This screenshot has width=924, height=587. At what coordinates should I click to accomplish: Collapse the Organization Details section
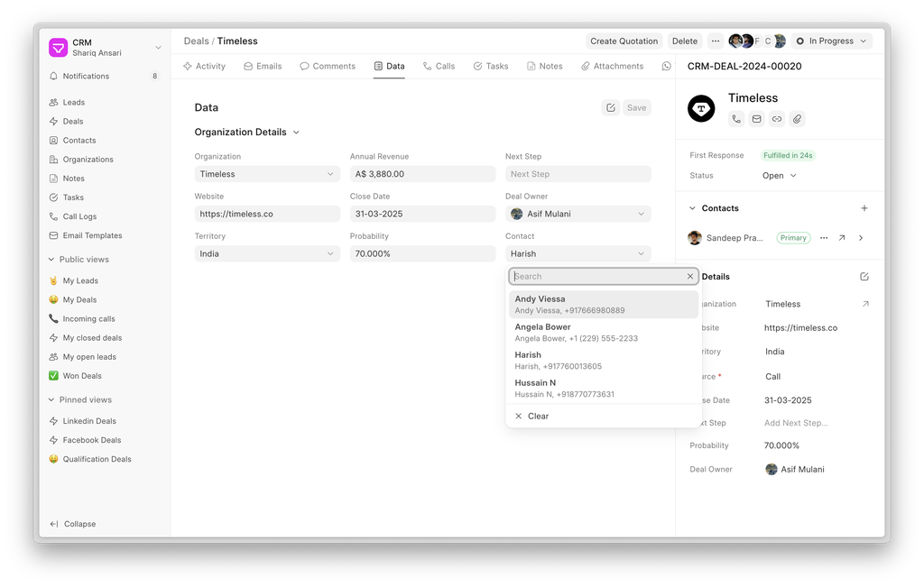pyautogui.click(x=296, y=133)
